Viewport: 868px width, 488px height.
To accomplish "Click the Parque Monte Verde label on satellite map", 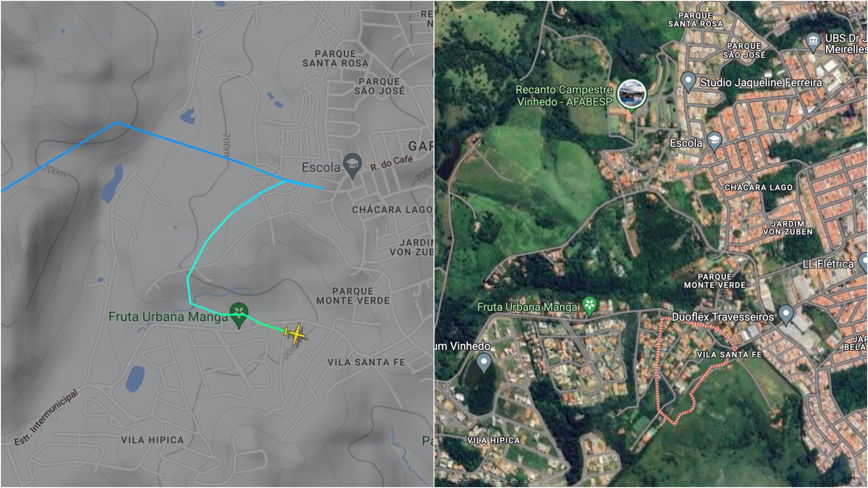I will [x=715, y=281].
